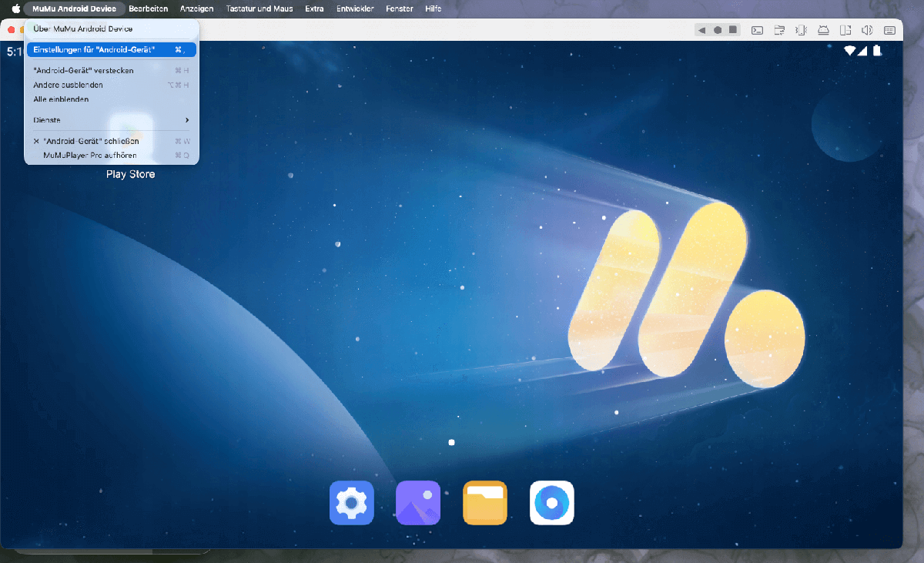Click the shake device icon
Viewport: 924px width, 563px height.
801,29
